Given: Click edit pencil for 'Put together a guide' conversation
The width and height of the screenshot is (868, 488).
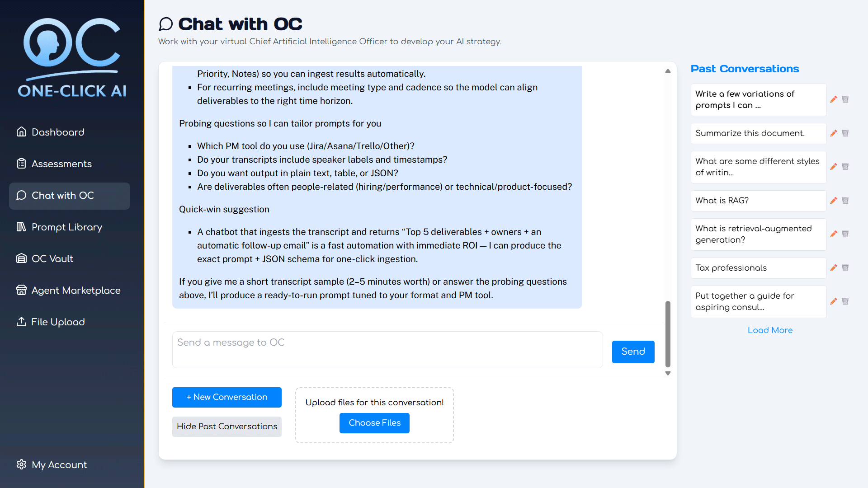Looking at the screenshot, I should [x=834, y=301].
